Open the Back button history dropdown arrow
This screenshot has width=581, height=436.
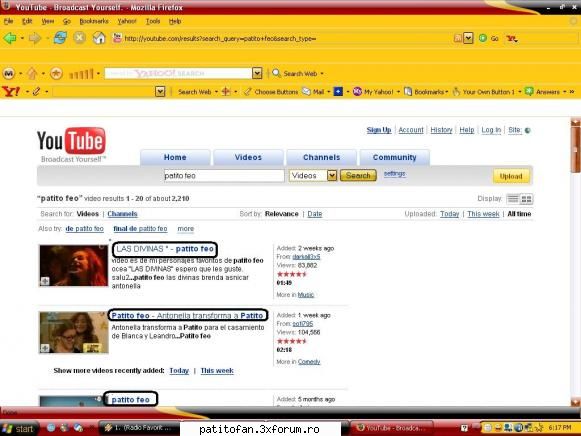point(22,38)
